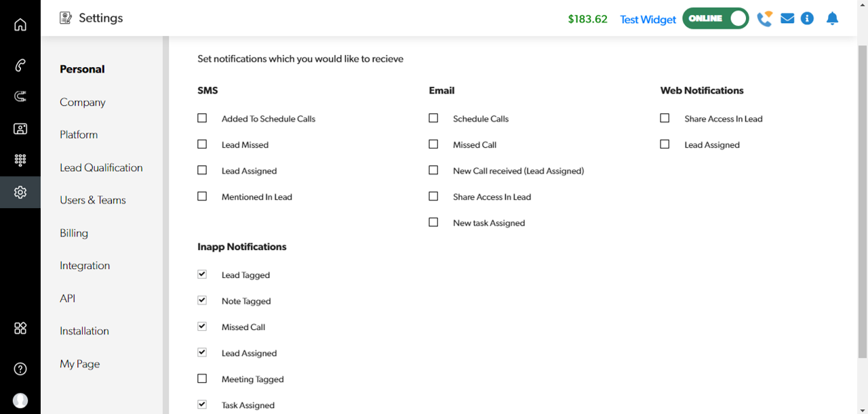The image size is (868, 414).
Task: Click the phone calls sidebar icon
Action: pos(20,65)
